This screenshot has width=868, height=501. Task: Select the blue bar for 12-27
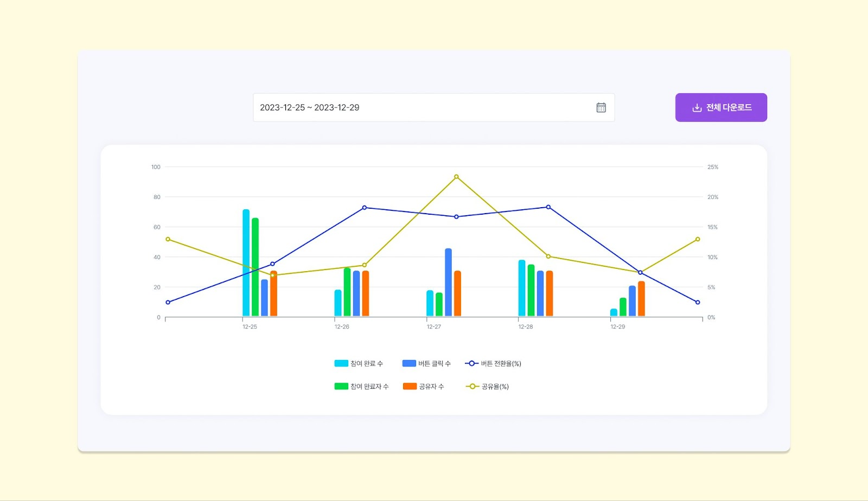pyautogui.click(x=448, y=282)
